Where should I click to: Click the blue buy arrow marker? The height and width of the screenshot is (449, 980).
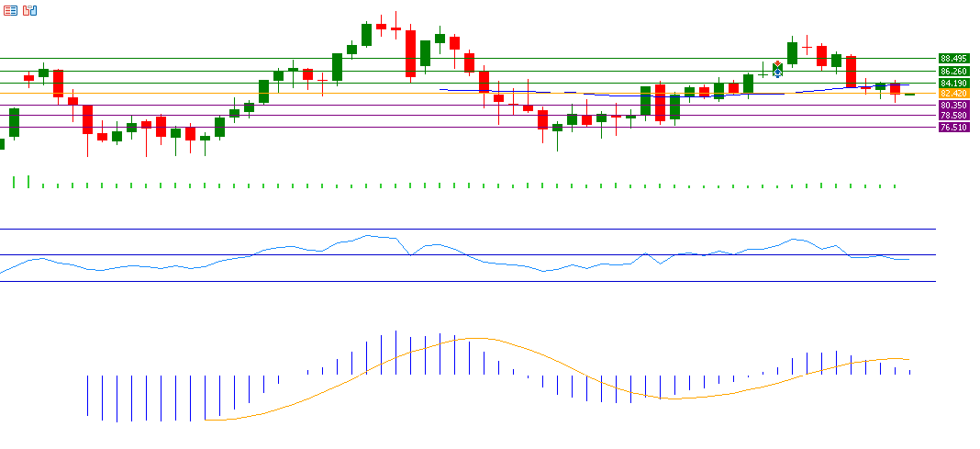click(777, 72)
